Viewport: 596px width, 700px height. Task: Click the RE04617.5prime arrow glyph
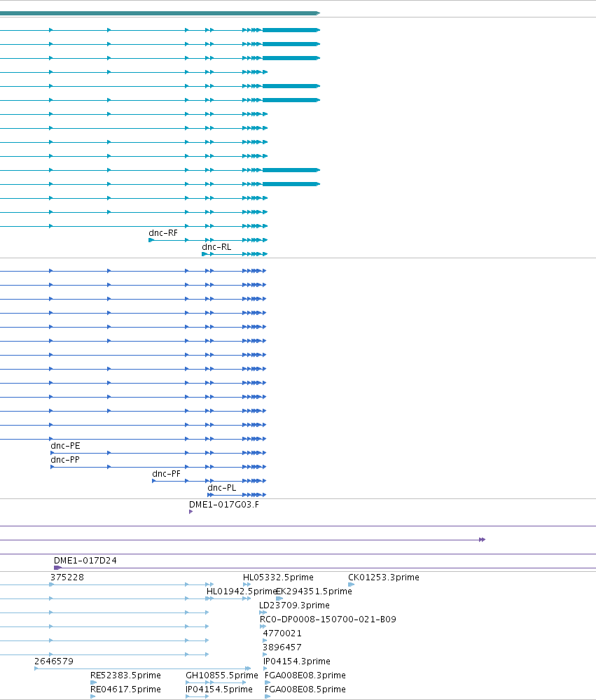93,696
